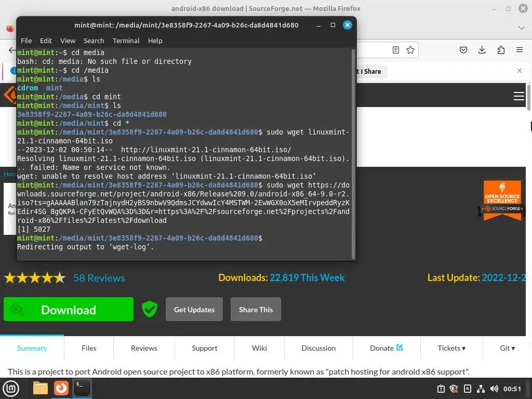The image size is (532, 399).
Task: Open Pocket save icon in Firefox toolbar
Action: [x=463, y=50]
